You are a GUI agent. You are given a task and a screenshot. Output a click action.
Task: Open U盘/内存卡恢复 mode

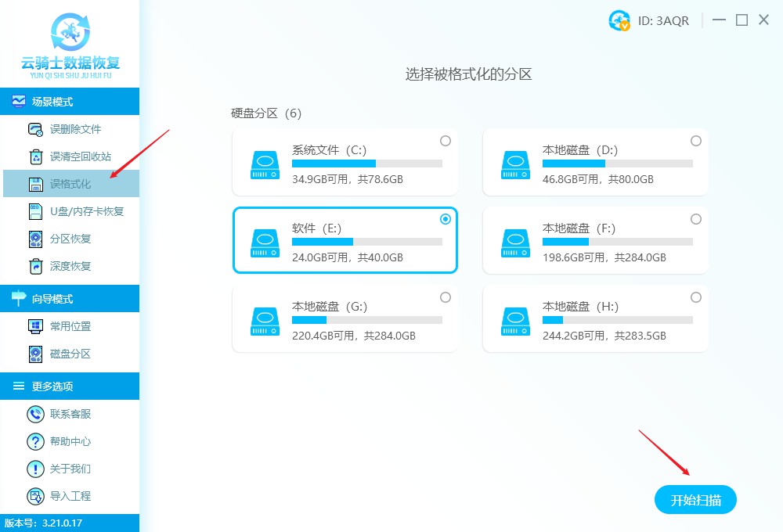pyautogui.click(x=71, y=211)
